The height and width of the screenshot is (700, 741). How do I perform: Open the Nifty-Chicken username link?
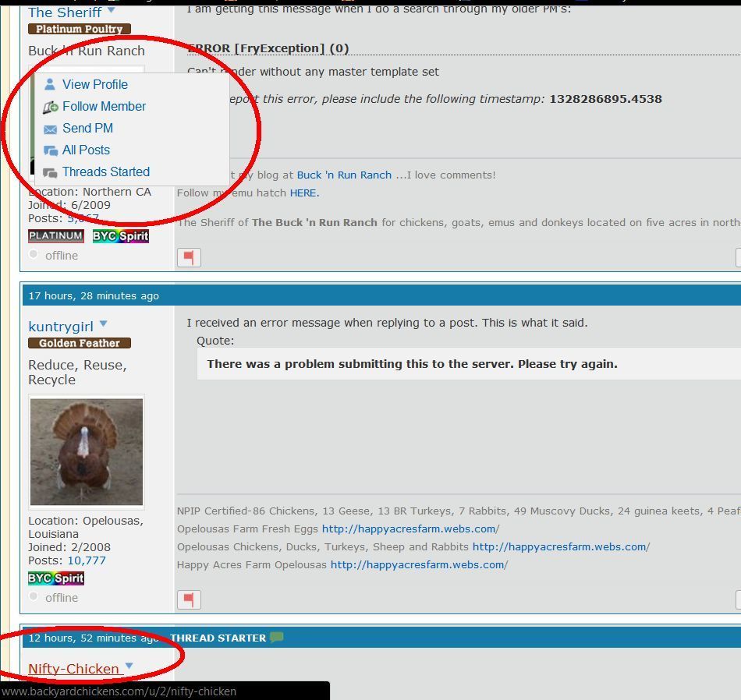(73, 669)
